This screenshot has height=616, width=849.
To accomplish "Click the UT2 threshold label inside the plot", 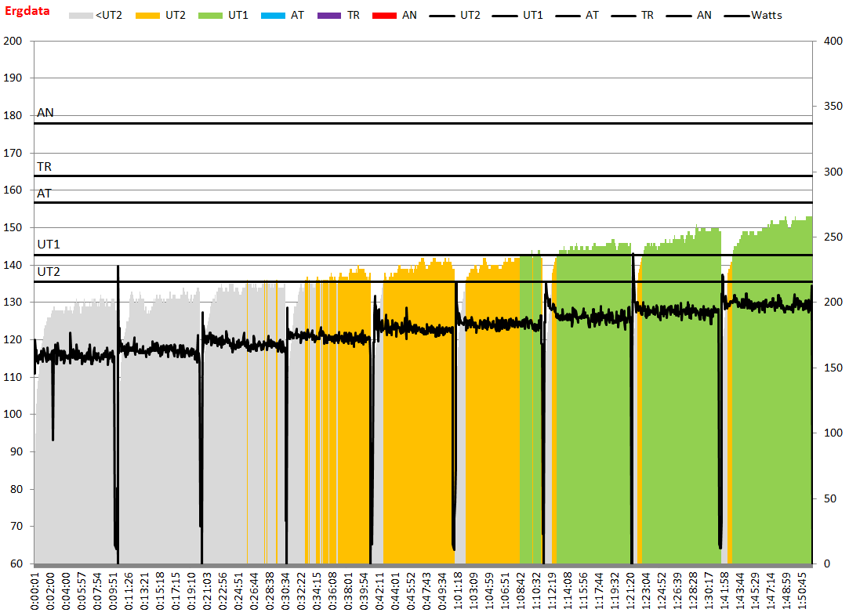I will point(49,272).
